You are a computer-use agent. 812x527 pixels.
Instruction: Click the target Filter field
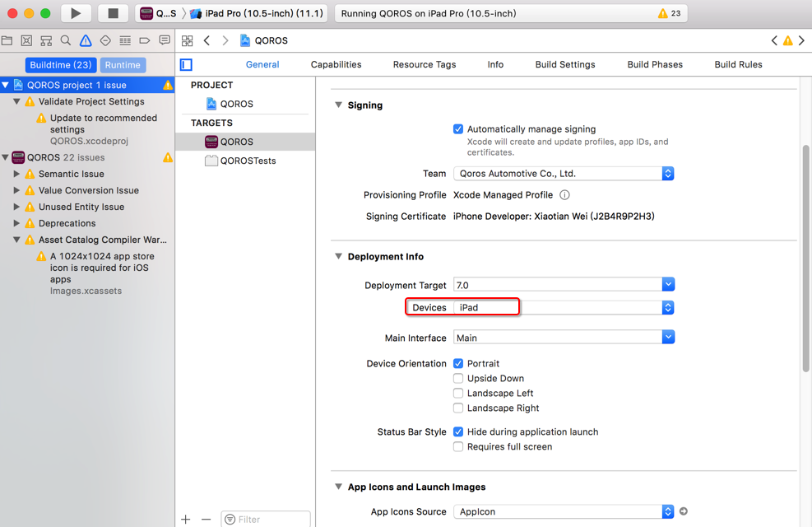[x=269, y=519]
